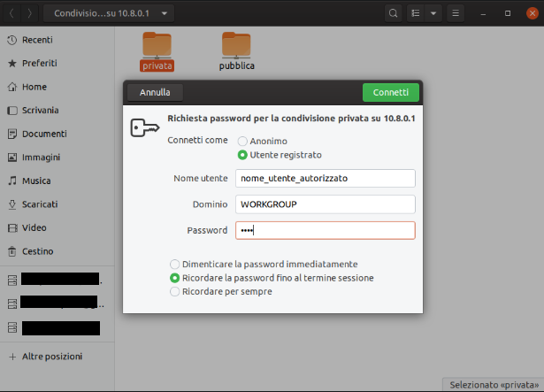Click the Home house icon
This screenshot has height=392, width=544.
click(12, 87)
